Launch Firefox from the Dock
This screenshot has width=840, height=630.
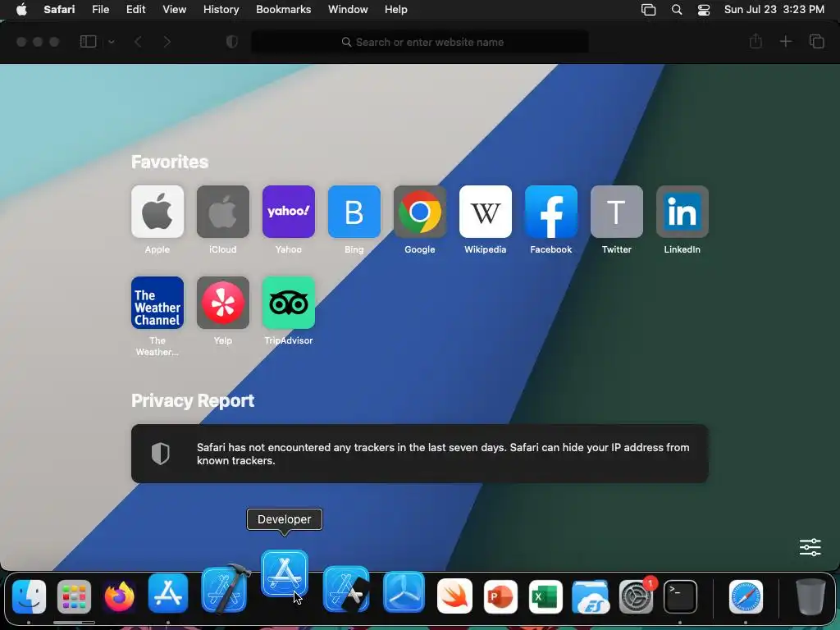click(119, 596)
